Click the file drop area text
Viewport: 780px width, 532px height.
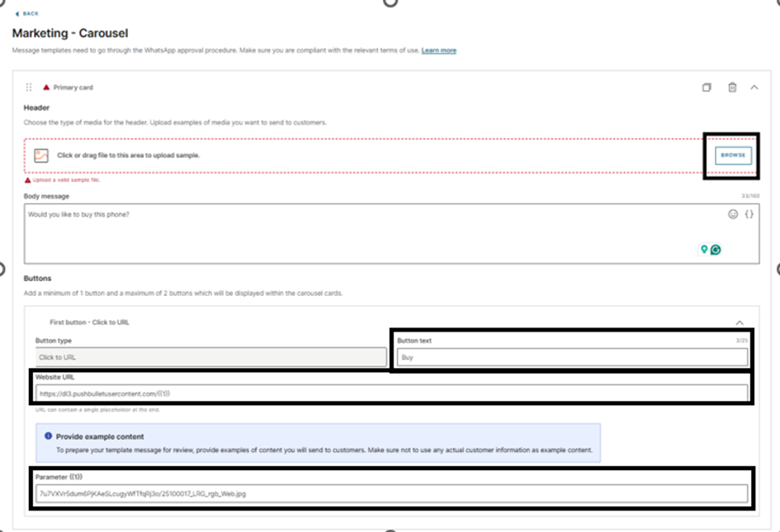(x=128, y=155)
